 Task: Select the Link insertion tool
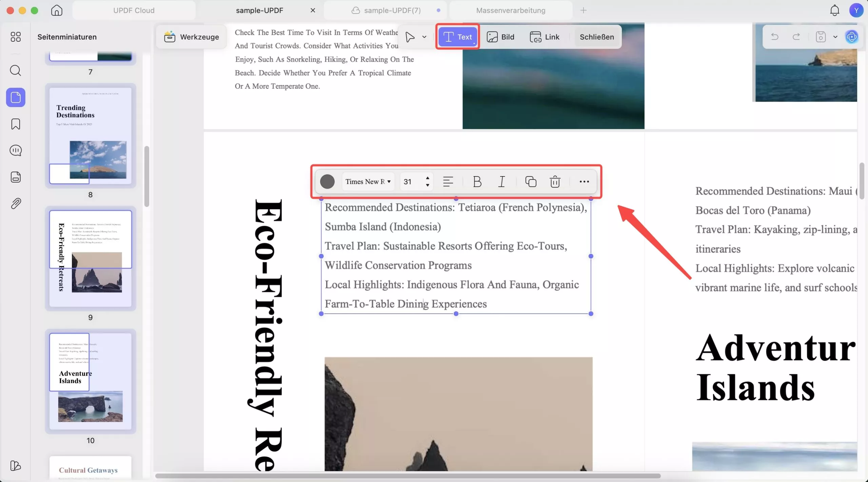point(545,37)
